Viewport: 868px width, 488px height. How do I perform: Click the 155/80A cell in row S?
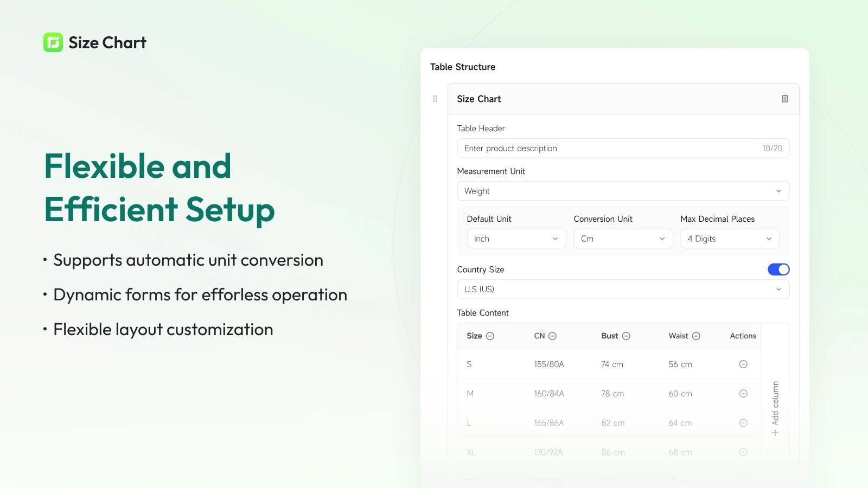tap(549, 364)
